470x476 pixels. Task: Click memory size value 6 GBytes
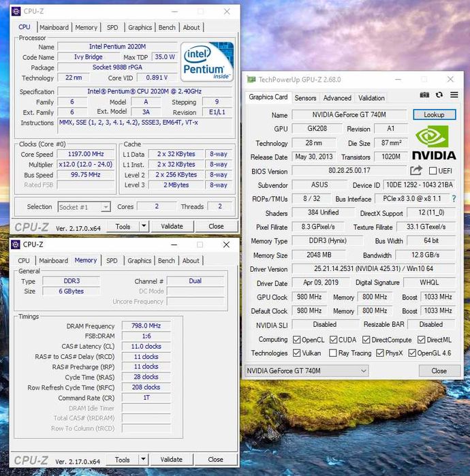[72, 291]
